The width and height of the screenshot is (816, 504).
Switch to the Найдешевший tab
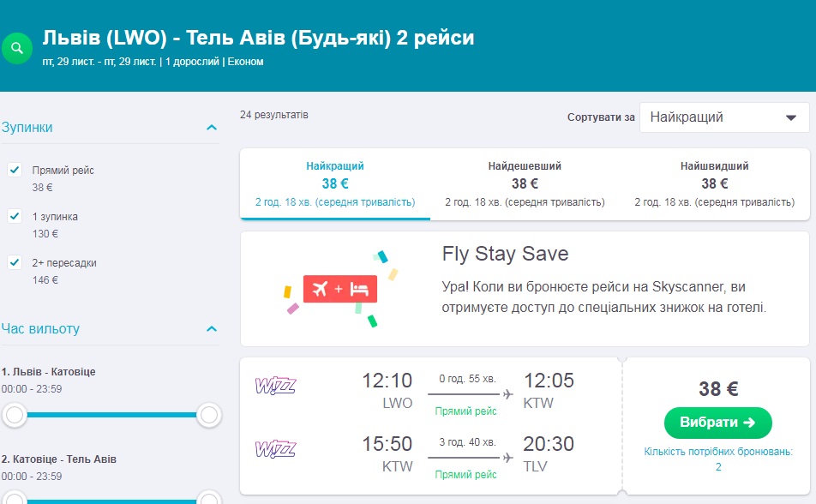(x=525, y=183)
